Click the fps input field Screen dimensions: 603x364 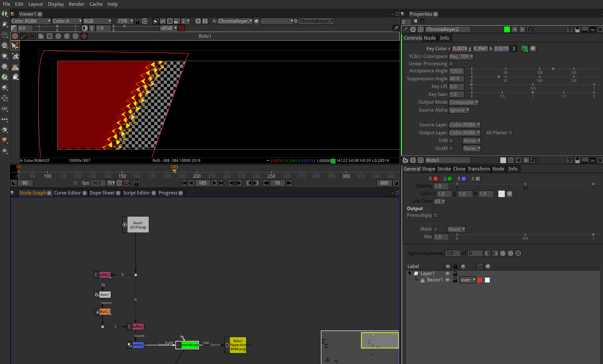tap(98, 183)
